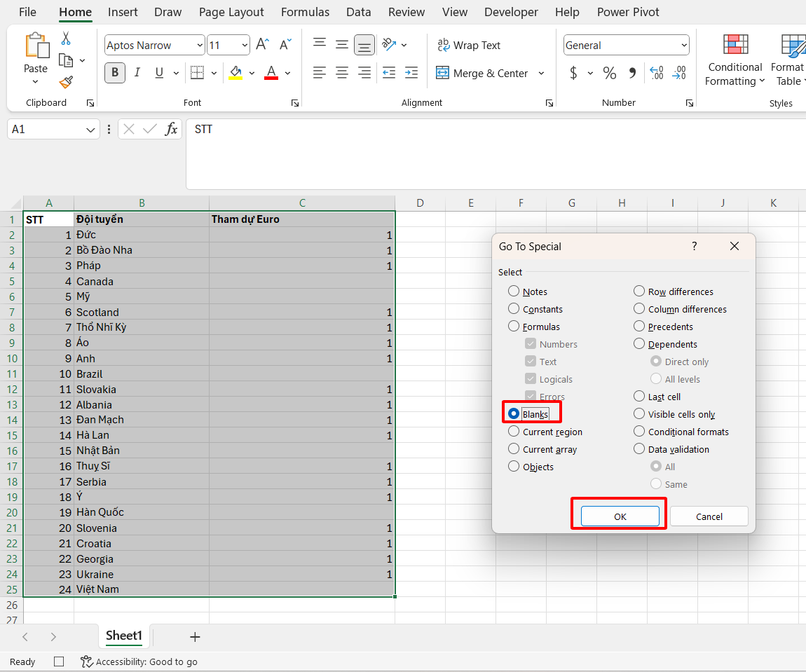
Task: Switch to the Page Layout tab
Action: (231, 12)
